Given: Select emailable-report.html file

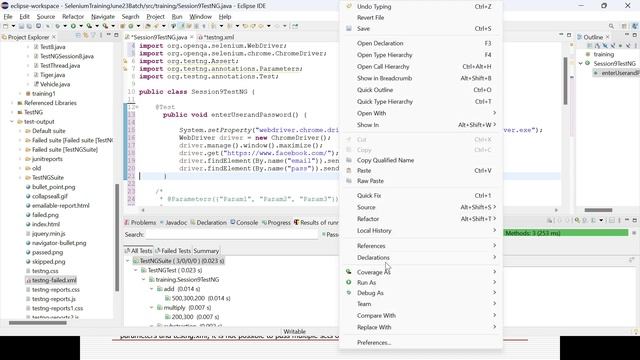Looking at the screenshot, I should click(60, 206).
